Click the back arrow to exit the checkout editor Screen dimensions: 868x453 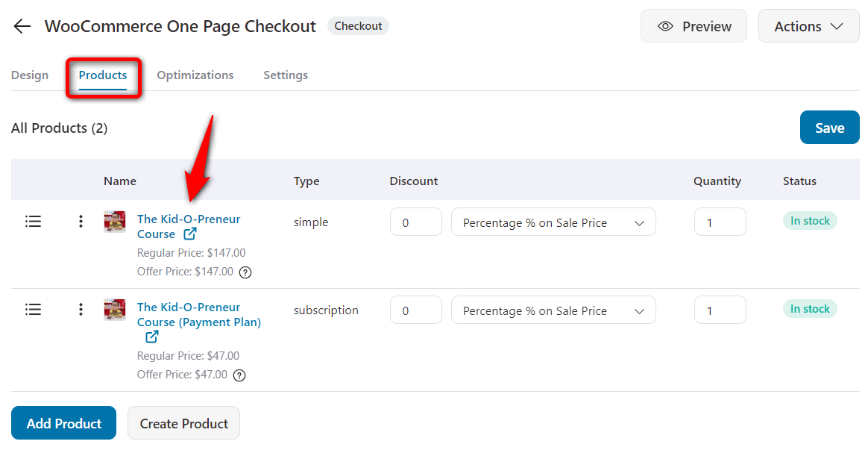22,25
